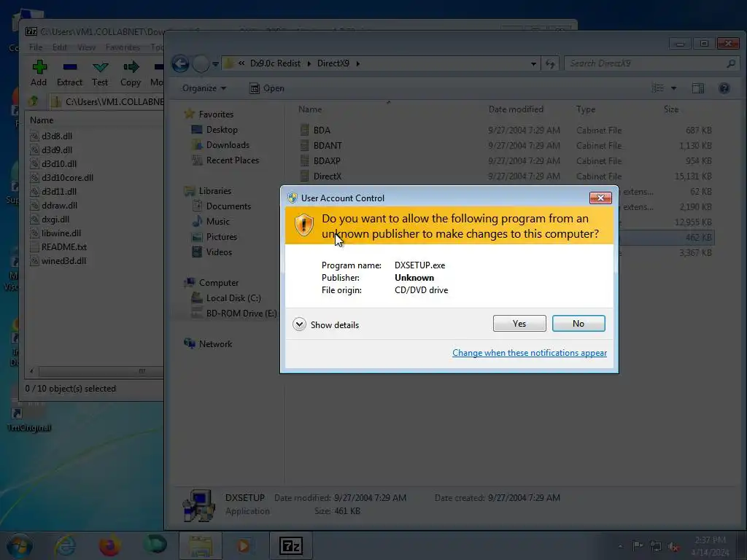Image resolution: width=747 pixels, height=560 pixels.
Task: Select Pictures library in sidebar
Action: click(x=214, y=237)
